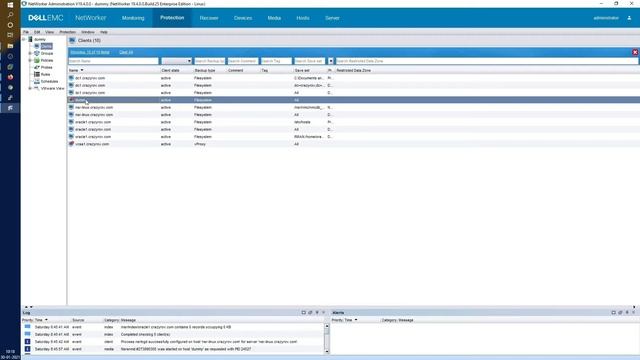The height and width of the screenshot is (360, 640).
Task: Open the Media tab
Action: coord(274,18)
